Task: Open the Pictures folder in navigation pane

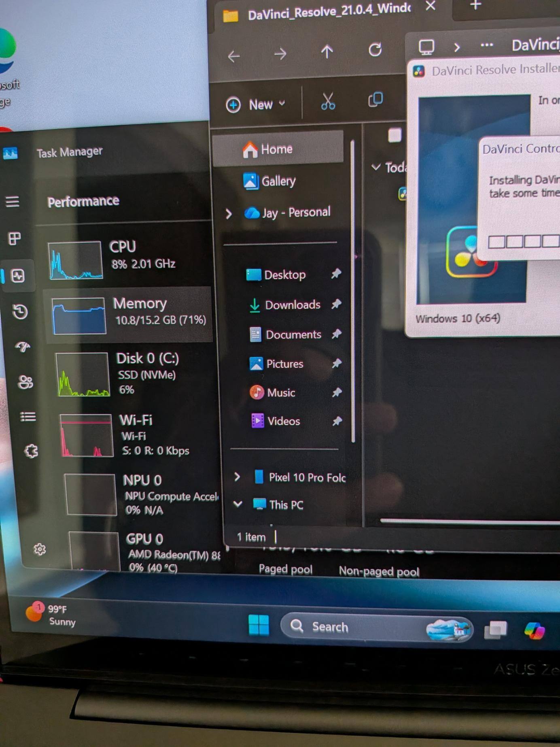Action: pos(276,364)
